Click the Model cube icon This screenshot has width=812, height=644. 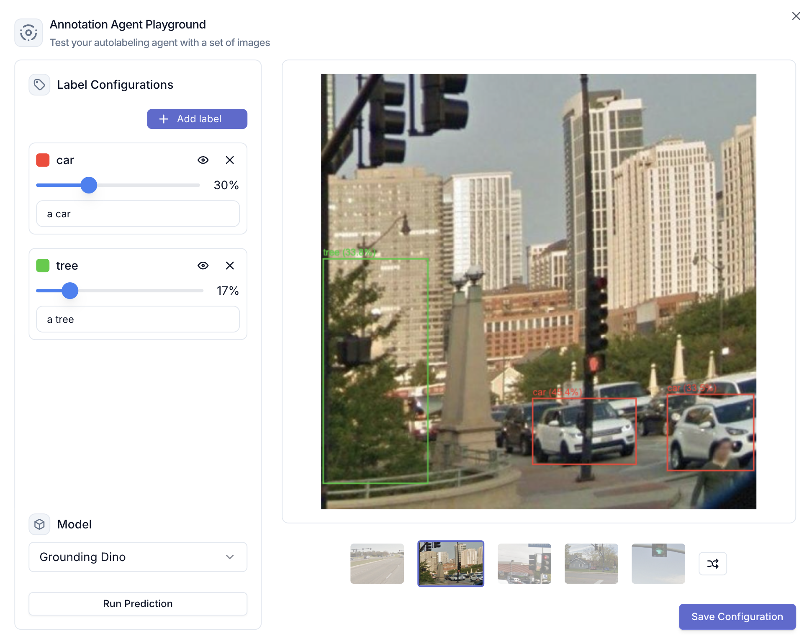tap(39, 524)
